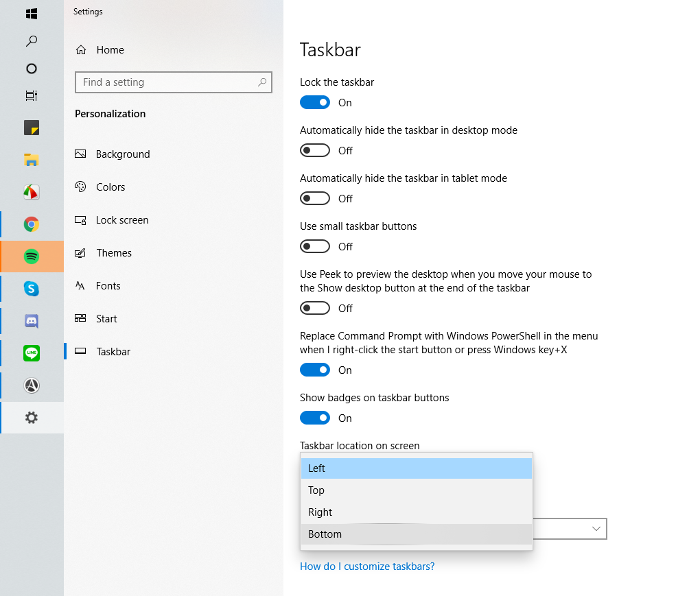Turn off Lock the taskbar toggle
The image size is (700, 596).
click(315, 103)
